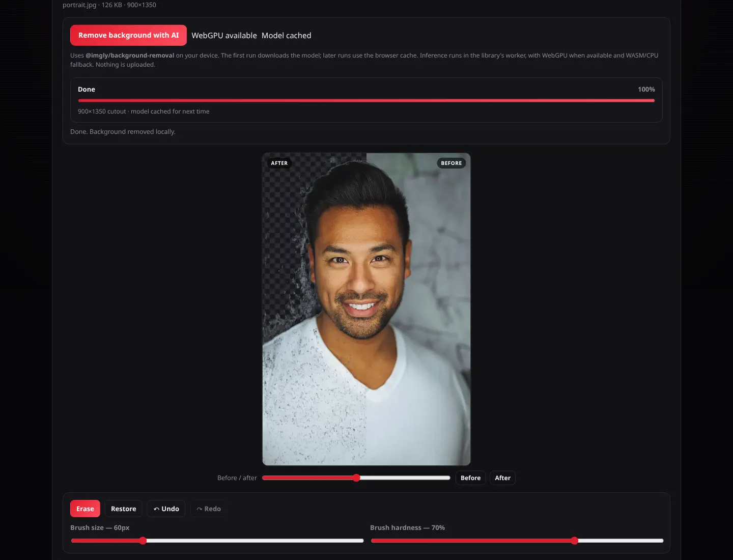Click the Model cached status text
This screenshot has width=733, height=560.
tap(286, 36)
